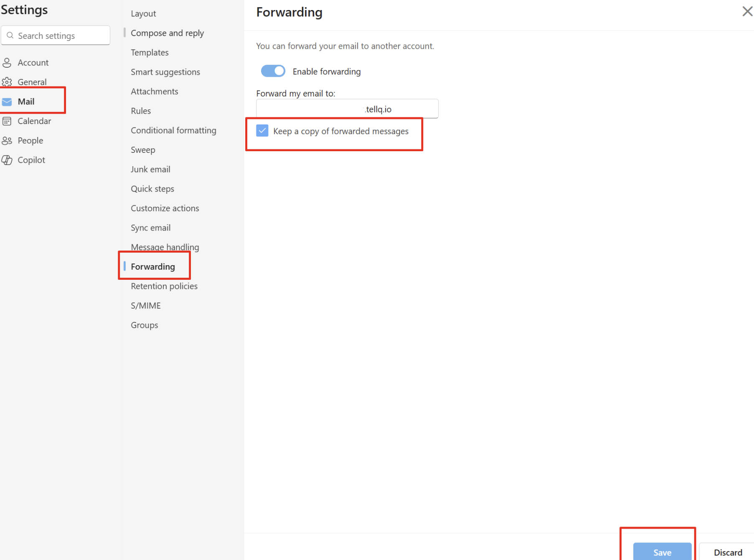Discard the forwarding changes
This screenshot has width=754, height=560.
click(727, 552)
